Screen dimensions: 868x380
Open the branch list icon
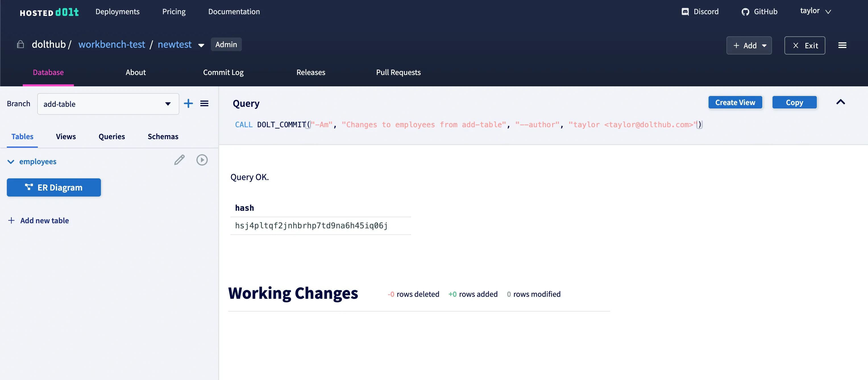point(204,103)
